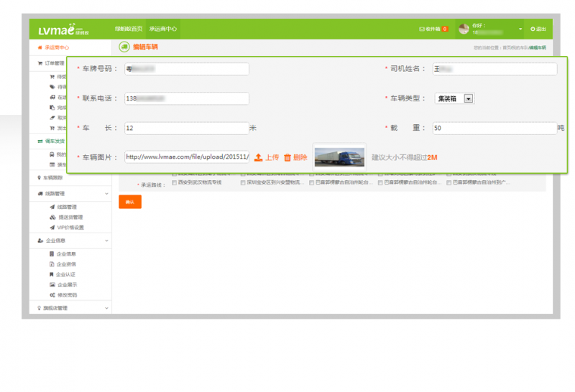Open 企业资信 document icon

click(52, 264)
